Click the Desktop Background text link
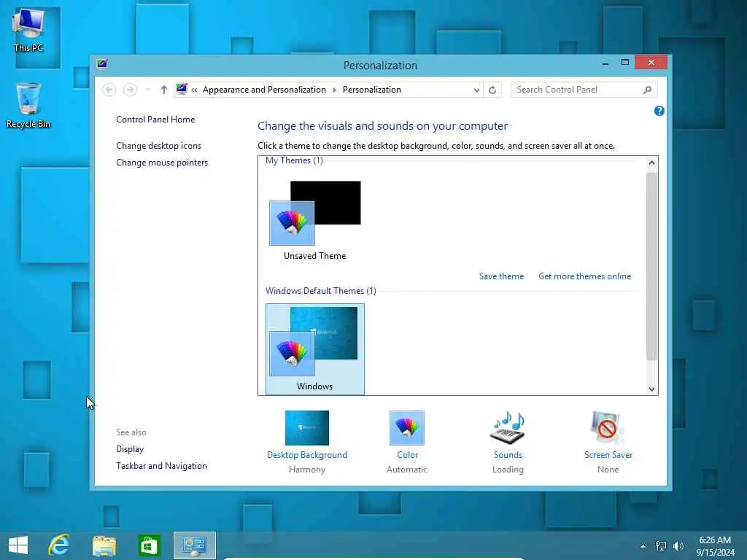Screen dimensions: 747x560 [x=307, y=455]
